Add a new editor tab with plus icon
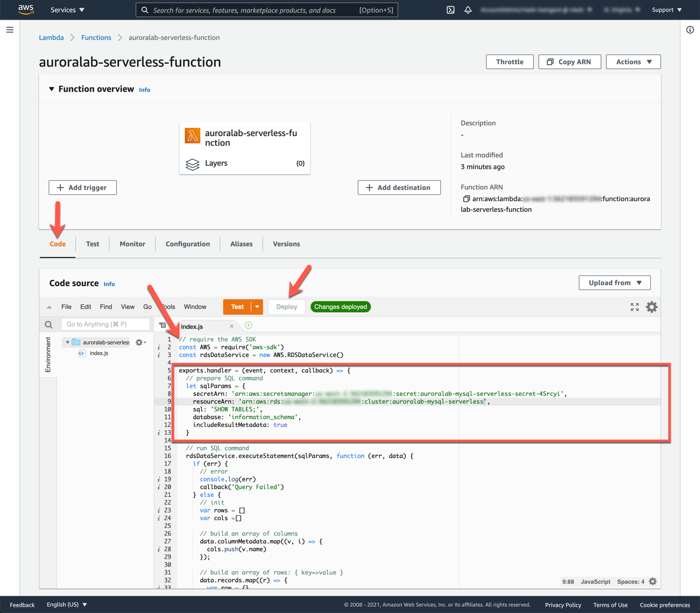 [x=248, y=325]
